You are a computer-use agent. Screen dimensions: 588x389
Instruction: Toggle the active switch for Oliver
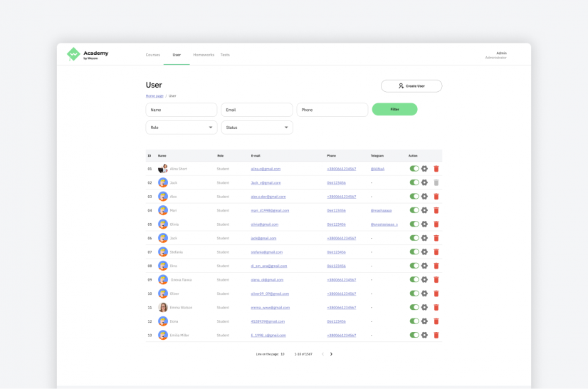point(414,294)
